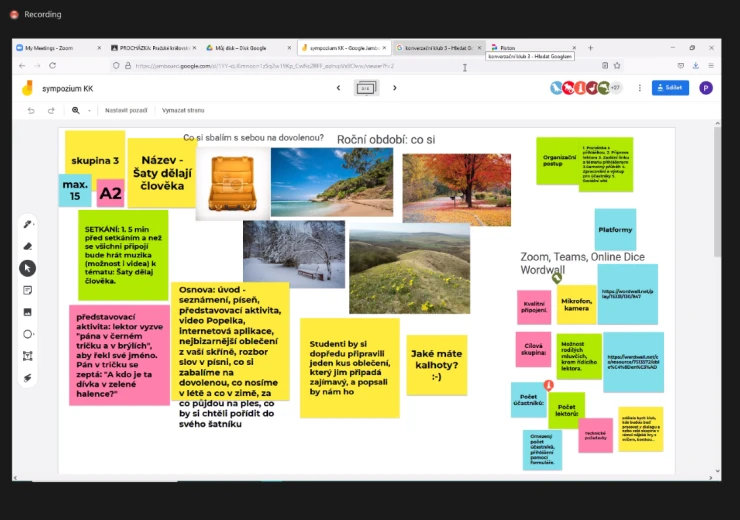This screenshot has height=520, width=740.
Task: Reload the page with refresh icon
Action: pyautogui.click(x=52, y=66)
